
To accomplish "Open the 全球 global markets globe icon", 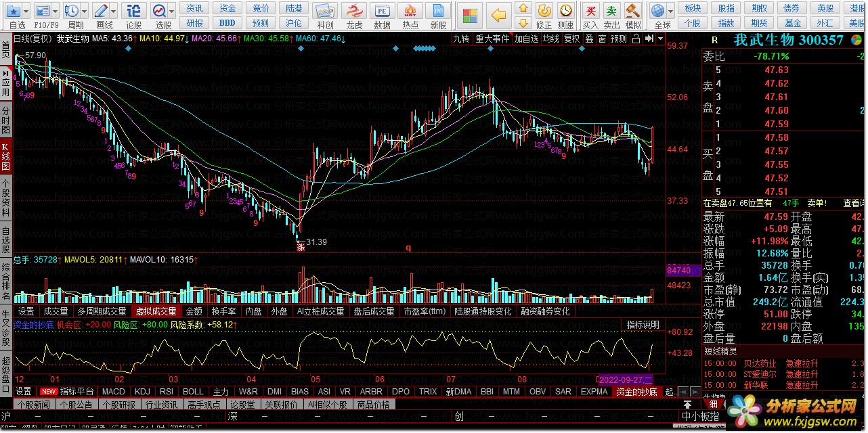I will pos(657,11).
